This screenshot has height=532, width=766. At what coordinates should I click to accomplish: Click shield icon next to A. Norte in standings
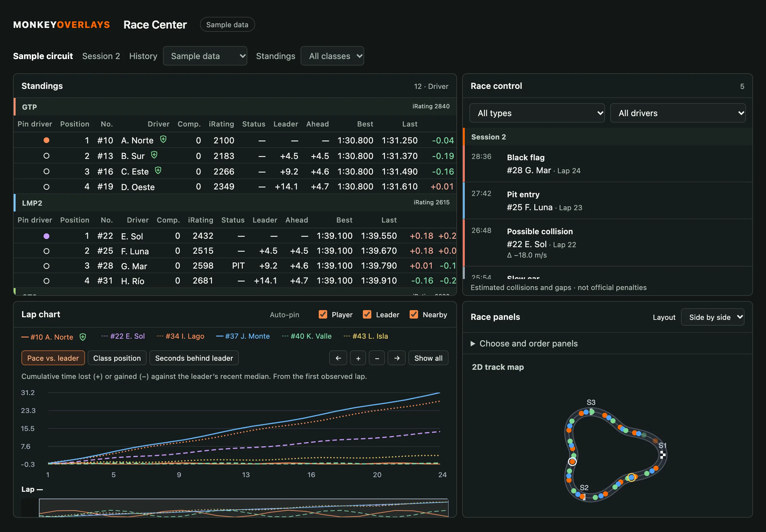tap(163, 139)
